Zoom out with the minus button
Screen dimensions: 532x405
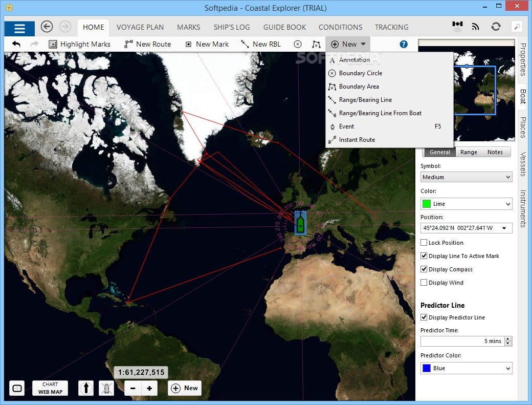tap(132, 389)
